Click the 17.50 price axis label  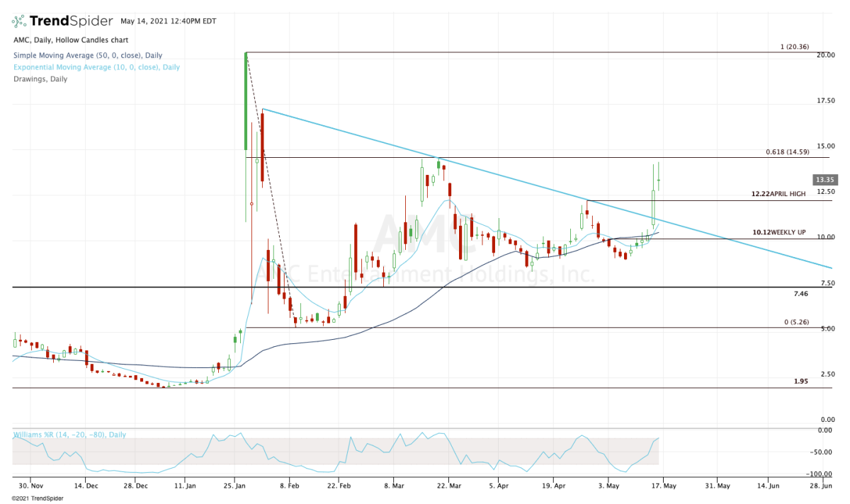[824, 101]
